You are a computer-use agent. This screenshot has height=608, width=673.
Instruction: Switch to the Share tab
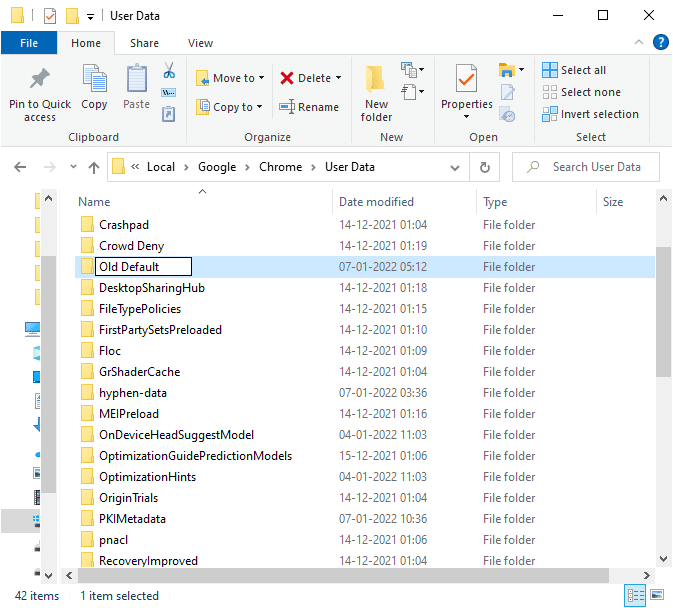[144, 43]
